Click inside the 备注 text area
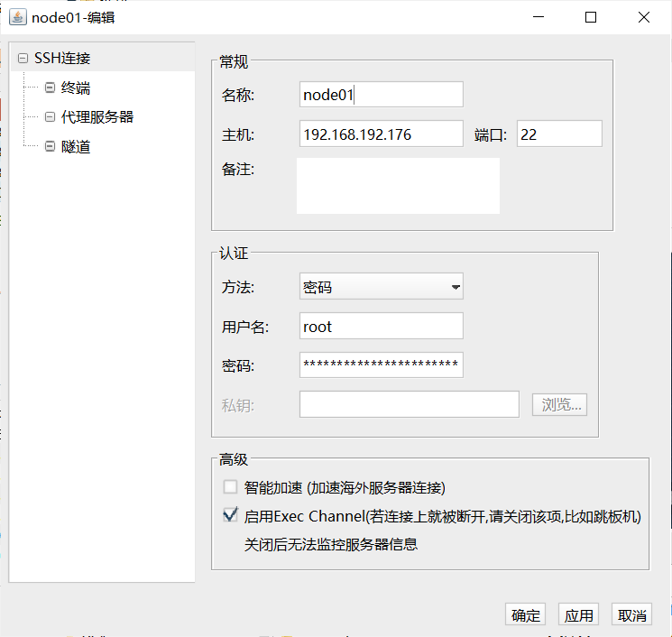The width and height of the screenshot is (672, 637). pos(398,186)
